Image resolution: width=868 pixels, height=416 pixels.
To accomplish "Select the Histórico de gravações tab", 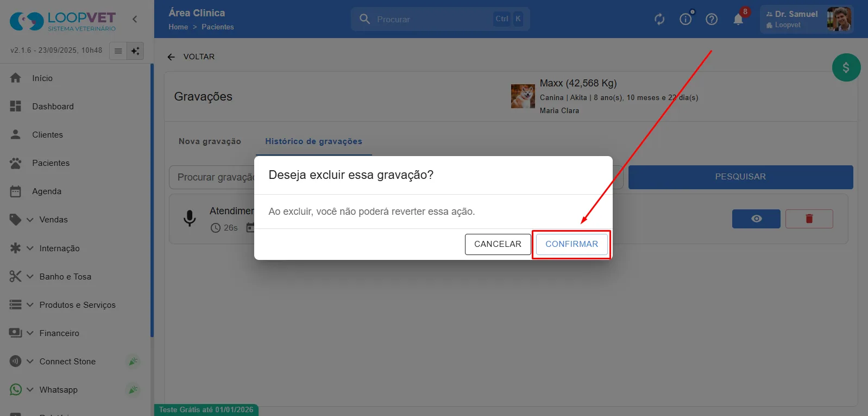I will click(x=313, y=141).
